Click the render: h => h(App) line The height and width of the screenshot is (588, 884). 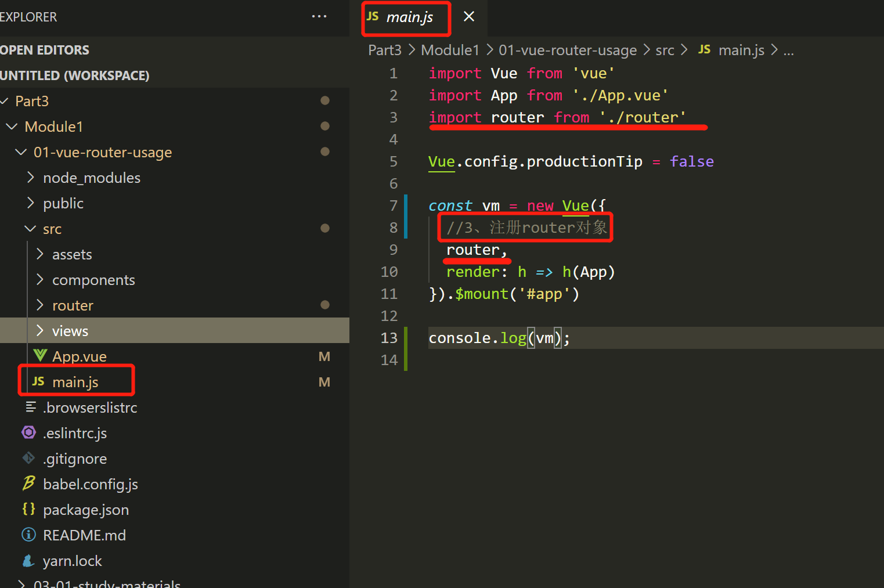[x=531, y=272]
